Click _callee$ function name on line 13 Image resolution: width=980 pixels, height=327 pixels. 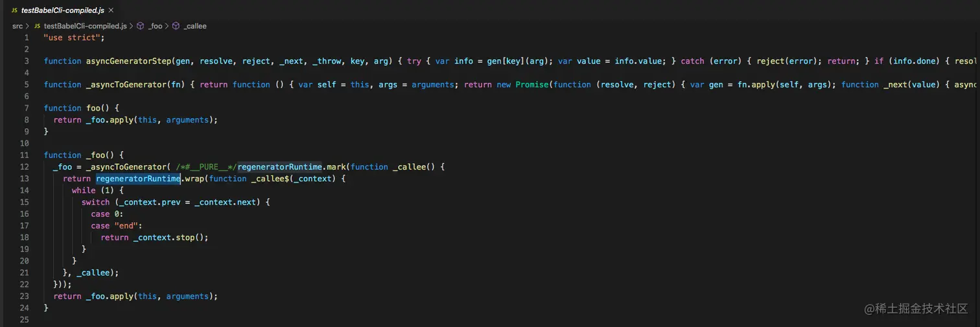pyautogui.click(x=270, y=178)
